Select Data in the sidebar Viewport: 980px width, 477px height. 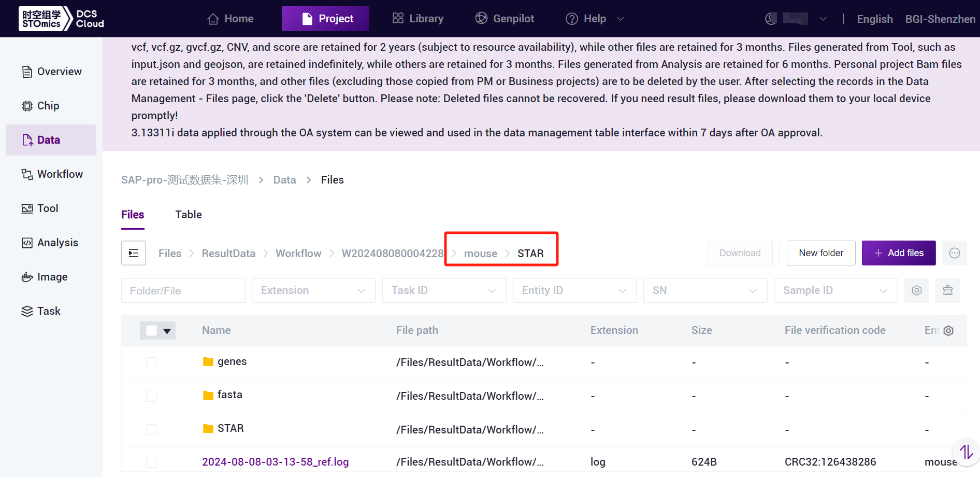point(51,140)
